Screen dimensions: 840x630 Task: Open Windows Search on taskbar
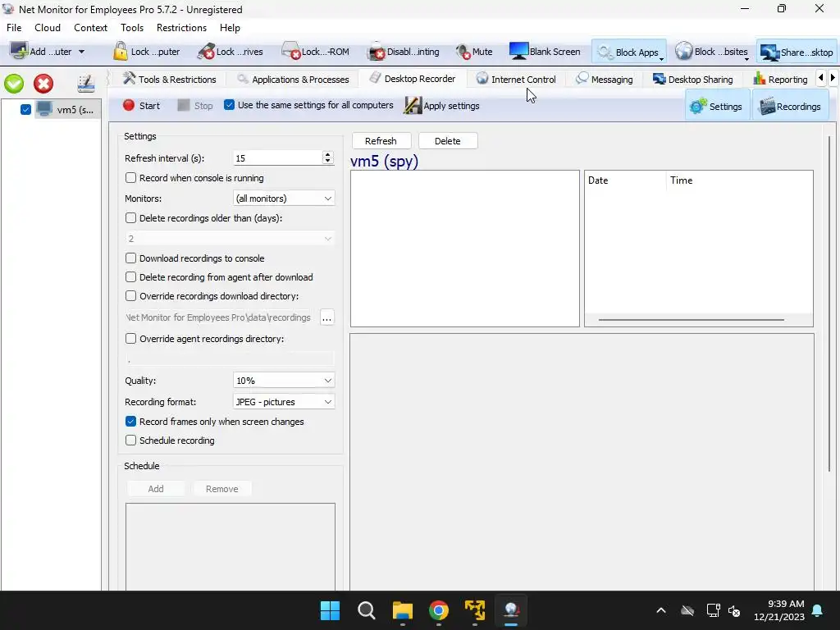(367, 610)
